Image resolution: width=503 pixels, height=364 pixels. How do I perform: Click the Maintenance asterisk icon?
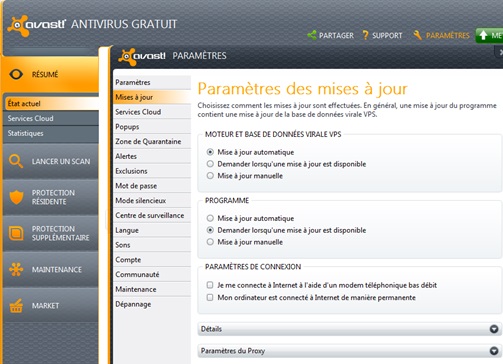point(16,269)
